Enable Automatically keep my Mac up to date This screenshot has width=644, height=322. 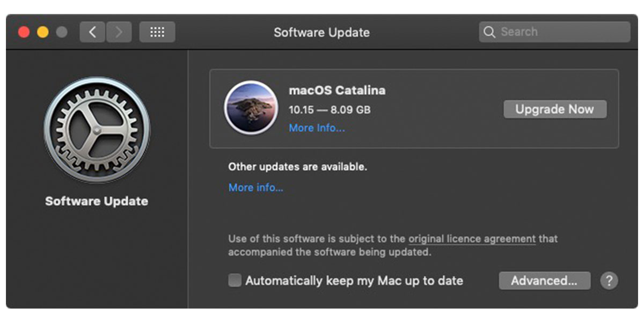coord(235,280)
